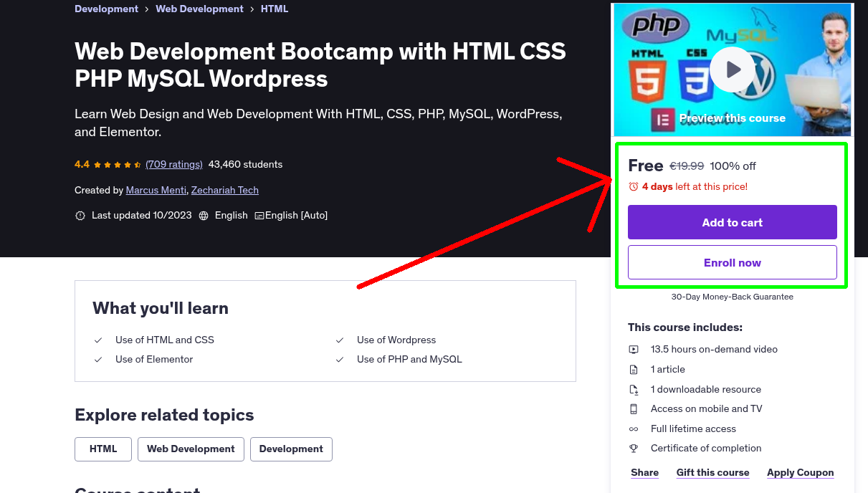Screen dimensions: 868x493
Task: Click the 4.4 rating number
Action: (82, 165)
